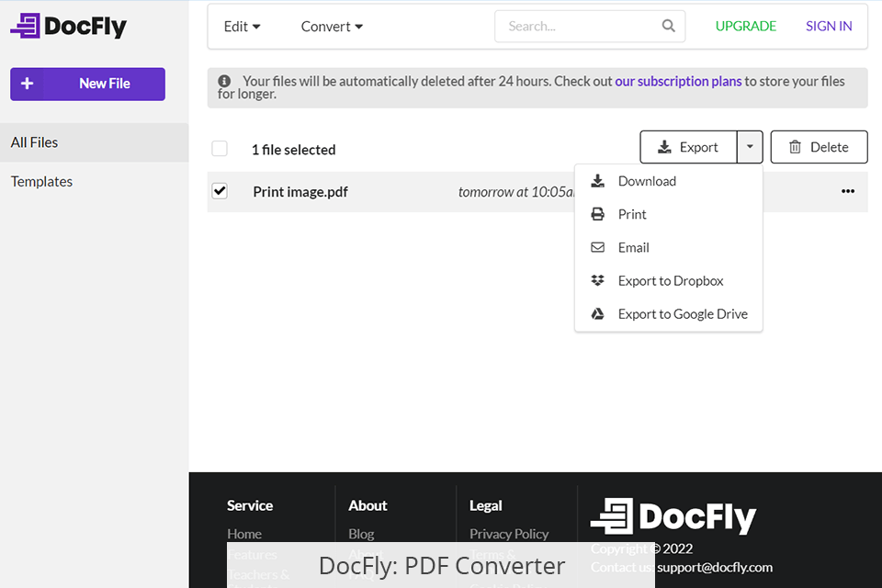This screenshot has width=882, height=588.
Task: Choose Download from the Export menu
Action: [668, 181]
